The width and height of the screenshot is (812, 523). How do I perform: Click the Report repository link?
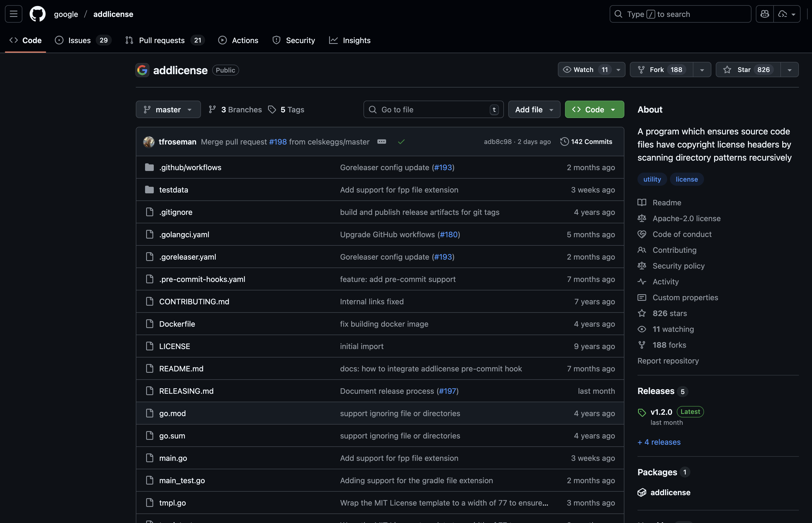(x=668, y=361)
